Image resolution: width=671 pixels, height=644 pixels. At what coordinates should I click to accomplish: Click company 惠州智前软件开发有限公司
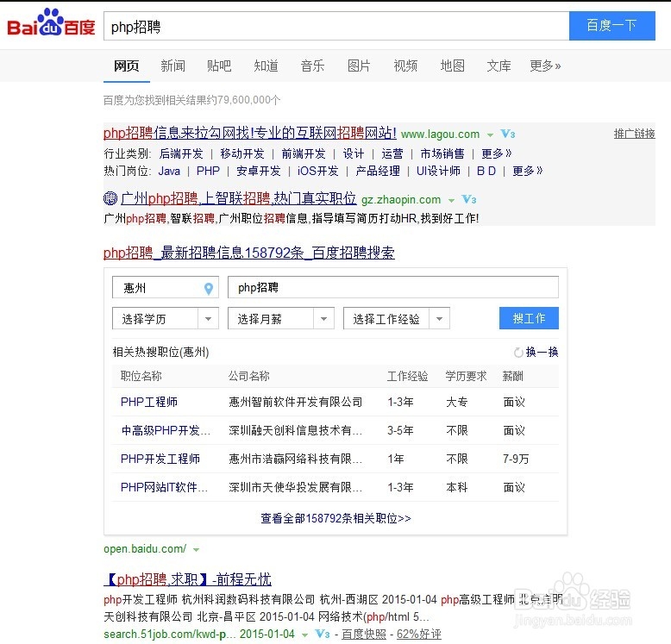[x=295, y=402]
